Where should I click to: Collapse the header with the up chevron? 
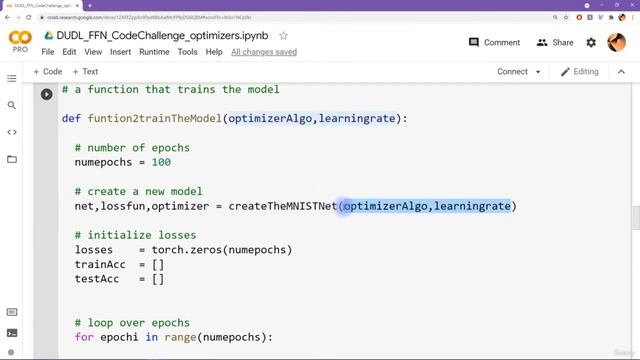click(621, 72)
